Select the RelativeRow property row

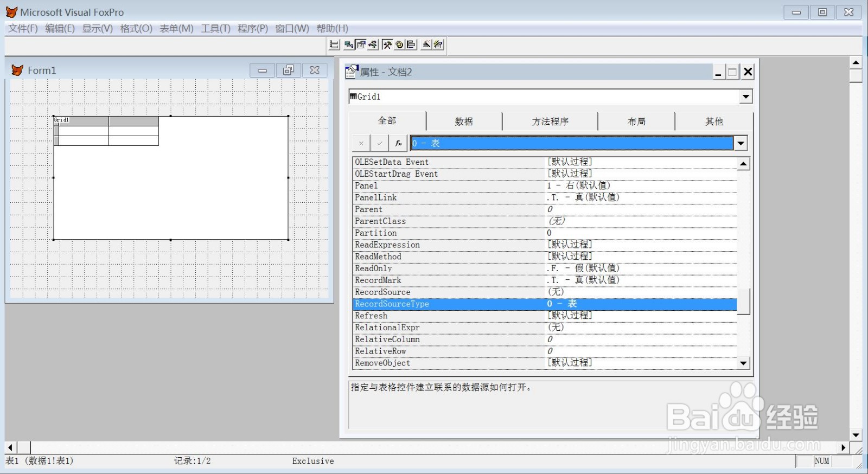(545, 351)
